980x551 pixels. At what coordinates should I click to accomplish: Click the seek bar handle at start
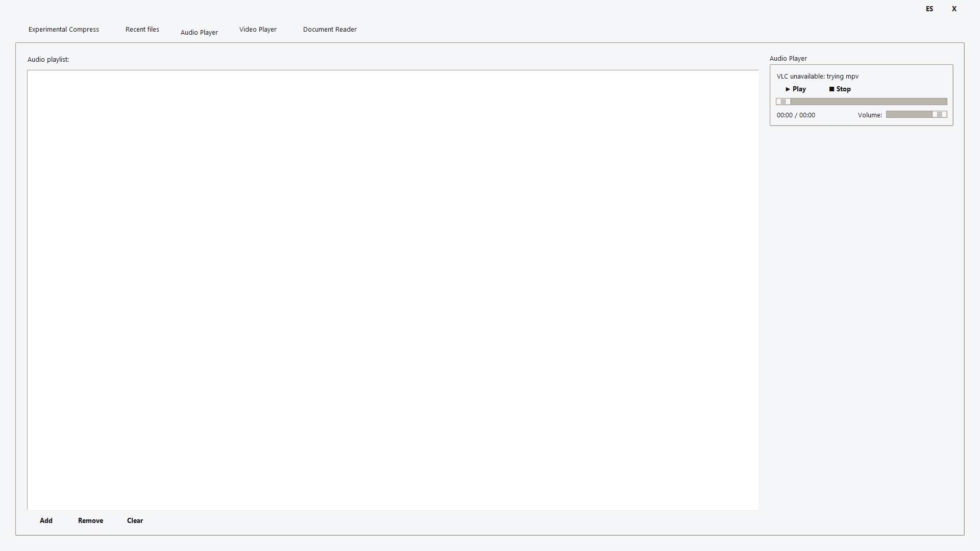pyautogui.click(x=783, y=102)
